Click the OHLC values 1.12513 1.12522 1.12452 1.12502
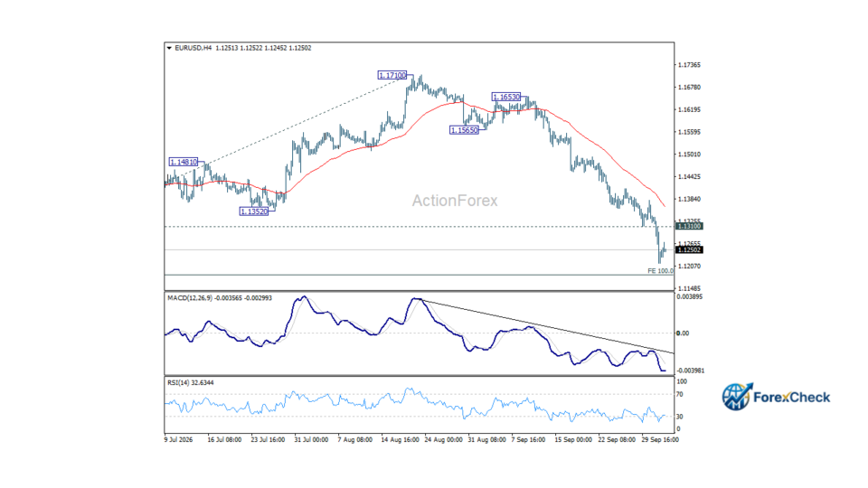The width and height of the screenshot is (868, 488). pyautogui.click(x=263, y=48)
